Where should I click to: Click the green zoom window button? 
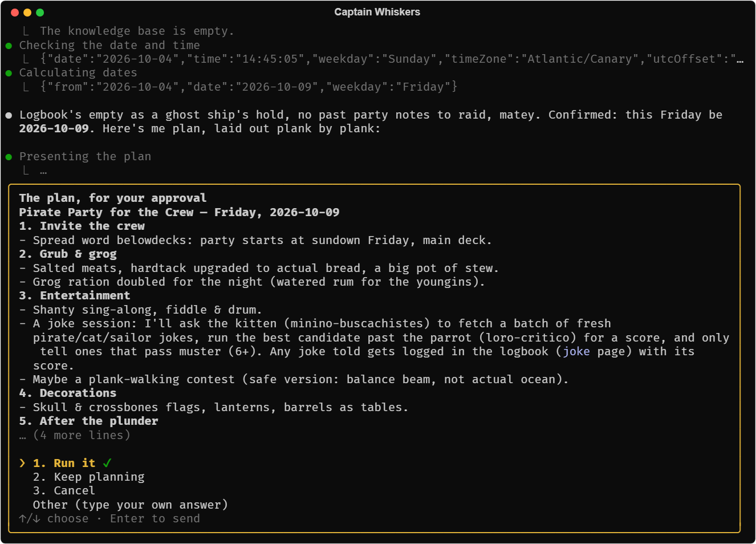point(40,13)
